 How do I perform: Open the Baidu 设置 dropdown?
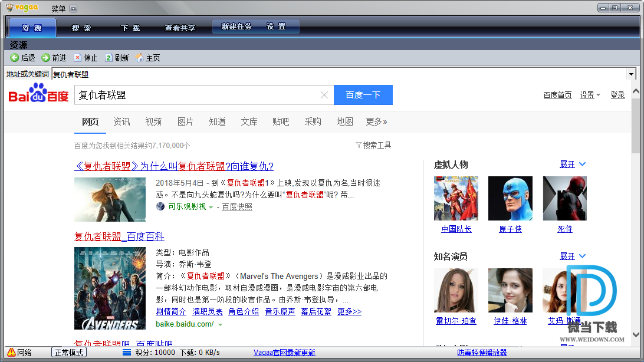590,95
